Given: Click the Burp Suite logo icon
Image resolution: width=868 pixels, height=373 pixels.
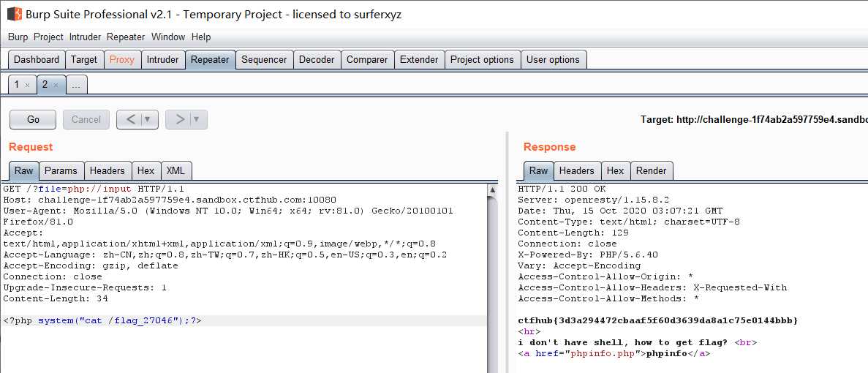Looking at the screenshot, I should 15,14.
